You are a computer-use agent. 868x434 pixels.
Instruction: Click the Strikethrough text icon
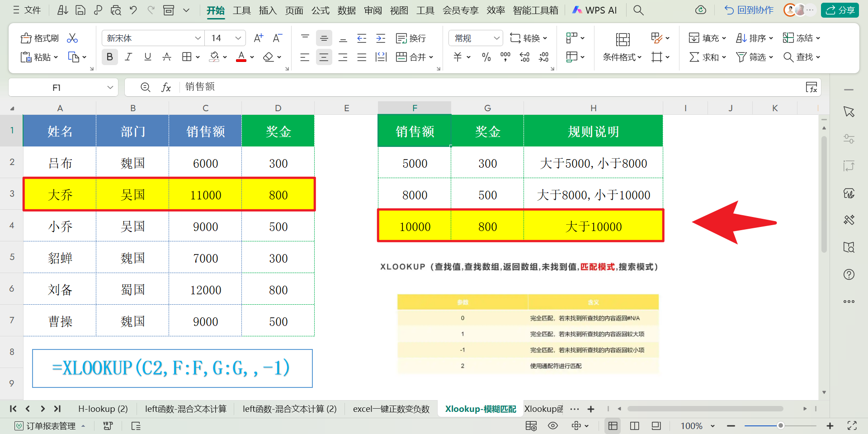[x=167, y=57]
